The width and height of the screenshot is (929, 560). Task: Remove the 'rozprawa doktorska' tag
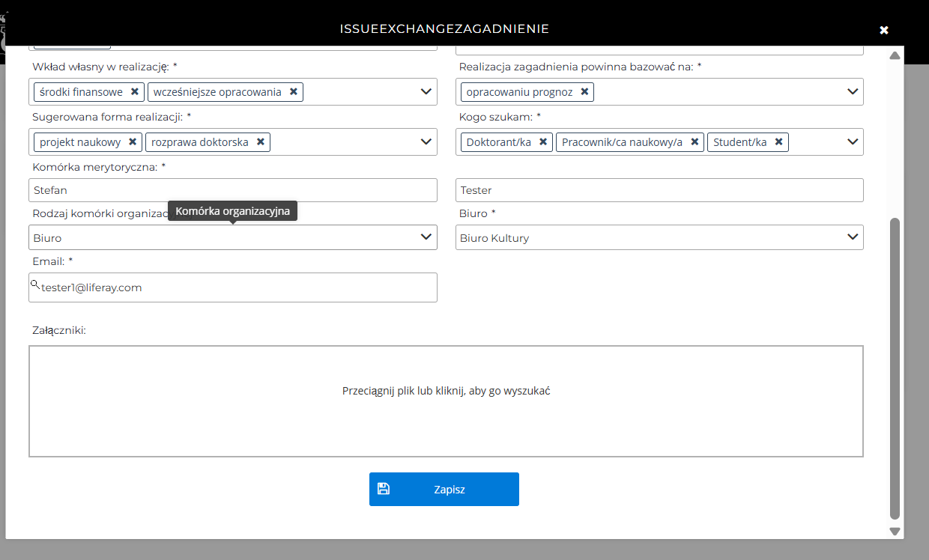pyautogui.click(x=261, y=142)
